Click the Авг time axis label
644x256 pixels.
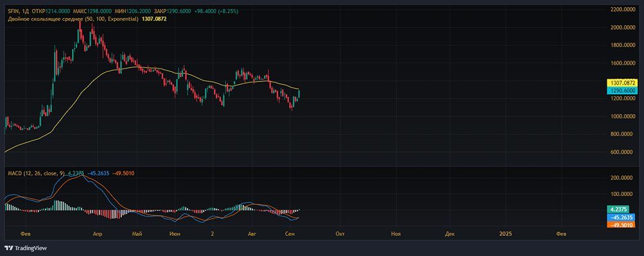coord(252,233)
